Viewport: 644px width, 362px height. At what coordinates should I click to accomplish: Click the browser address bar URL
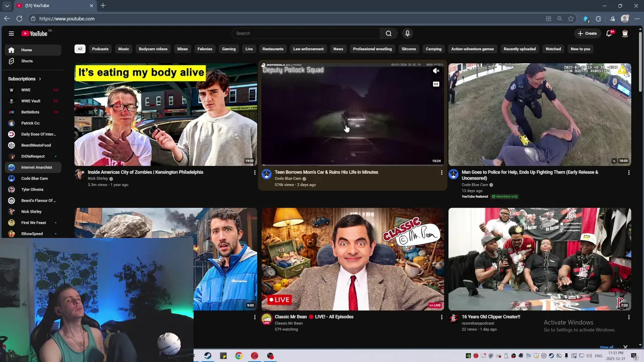67,19
